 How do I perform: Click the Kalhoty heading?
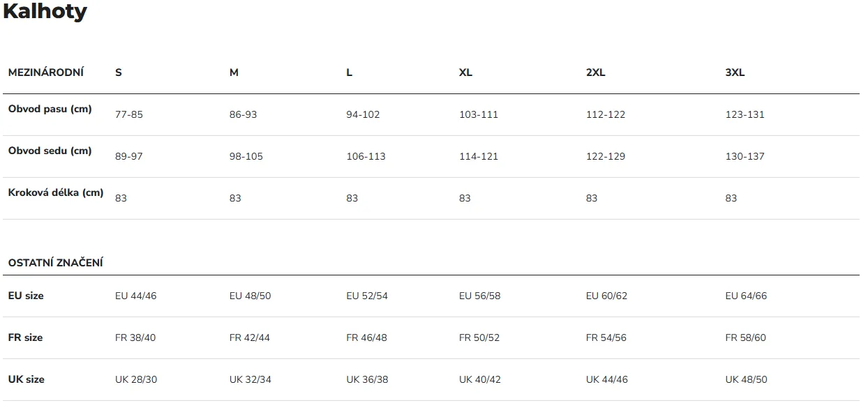tap(45, 12)
